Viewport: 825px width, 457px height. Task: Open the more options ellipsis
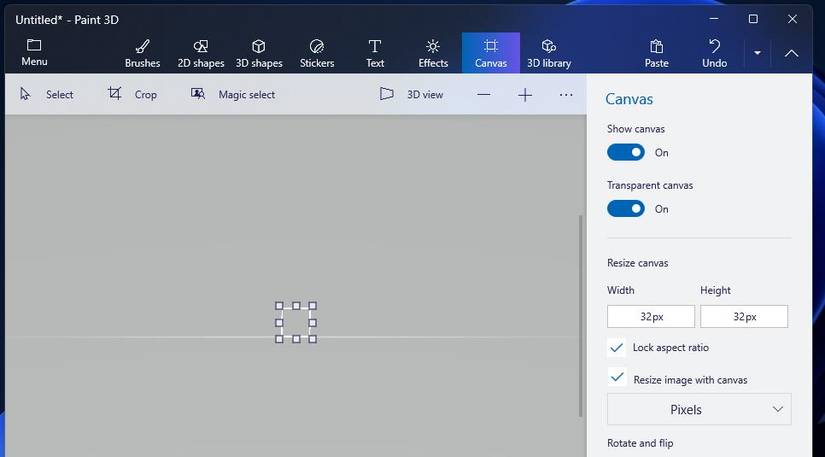pos(566,95)
